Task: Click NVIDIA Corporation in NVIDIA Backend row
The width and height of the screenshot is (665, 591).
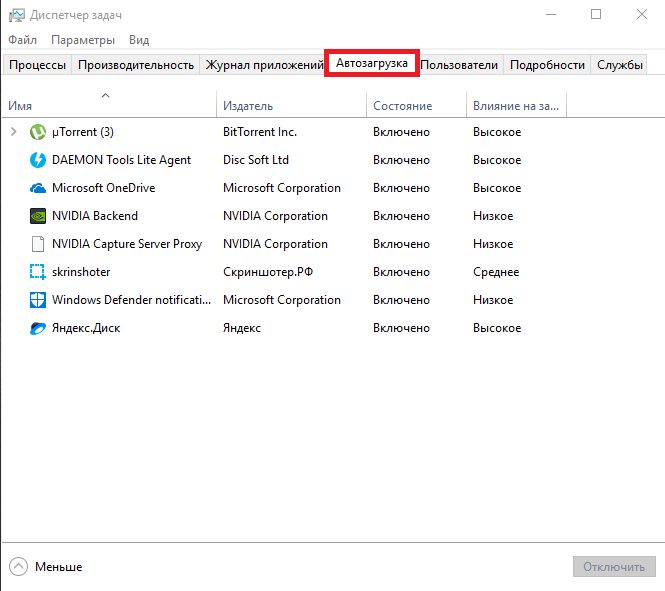Action: 275,216
